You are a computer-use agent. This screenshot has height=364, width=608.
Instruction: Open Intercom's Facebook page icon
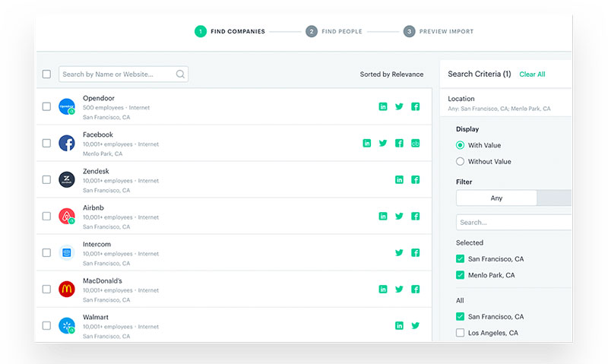[415, 253]
